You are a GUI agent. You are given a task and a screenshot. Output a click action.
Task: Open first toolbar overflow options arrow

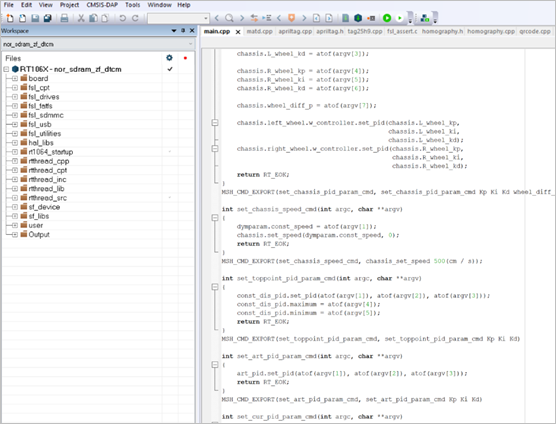point(410,18)
